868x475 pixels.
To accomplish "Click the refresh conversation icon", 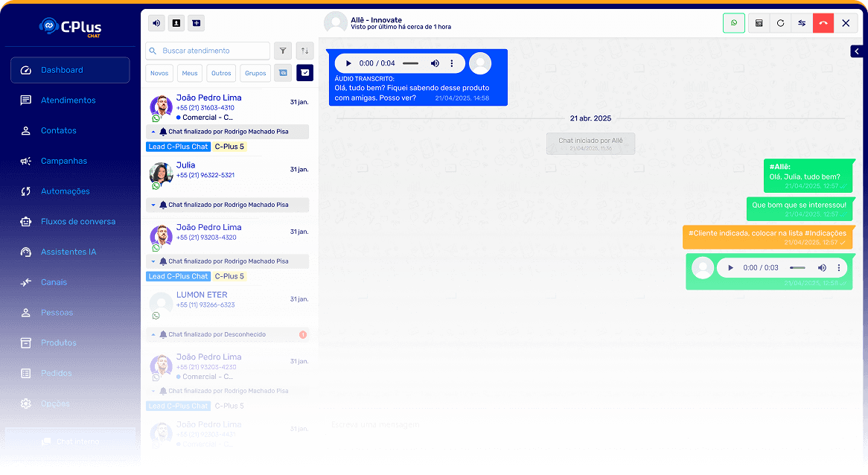I will tap(780, 23).
